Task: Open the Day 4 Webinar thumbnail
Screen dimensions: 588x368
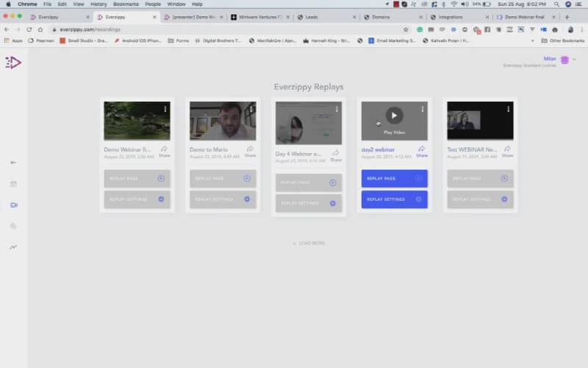Action: (309, 123)
